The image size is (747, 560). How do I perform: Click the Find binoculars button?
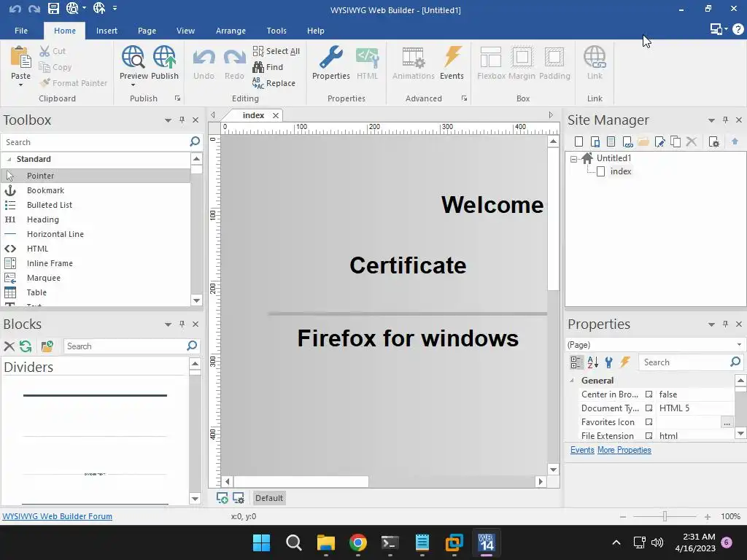(x=268, y=67)
